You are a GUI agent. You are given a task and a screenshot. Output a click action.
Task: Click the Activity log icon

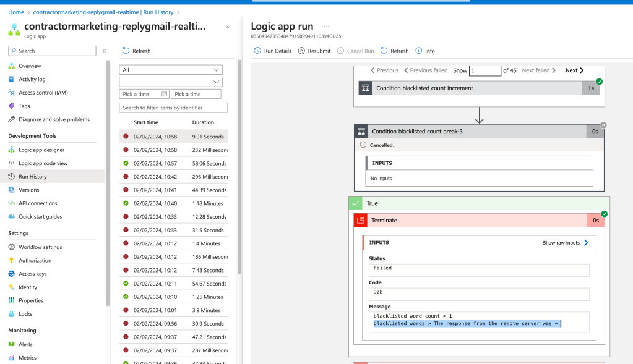coord(11,79)
